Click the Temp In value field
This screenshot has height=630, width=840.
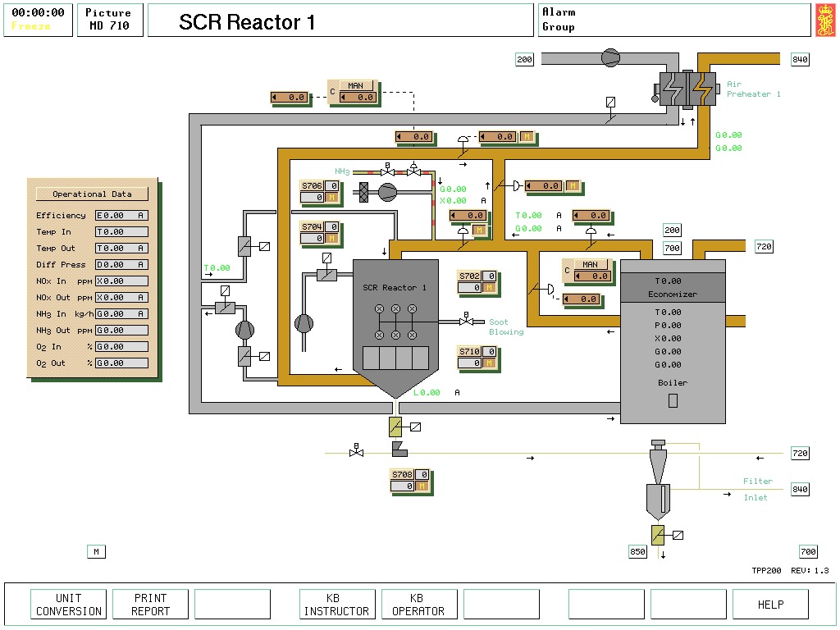tap(121, 232)
